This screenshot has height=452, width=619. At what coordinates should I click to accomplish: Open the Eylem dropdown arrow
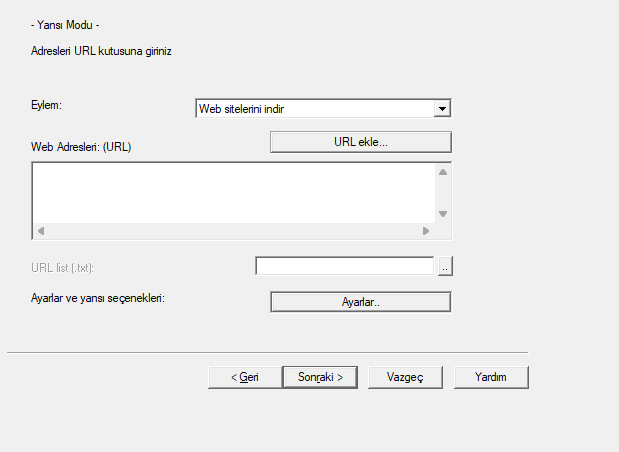click(443, 109)
